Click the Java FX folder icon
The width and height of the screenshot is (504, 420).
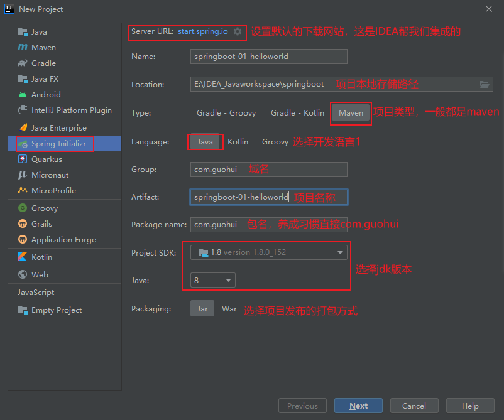pos(23,78)
